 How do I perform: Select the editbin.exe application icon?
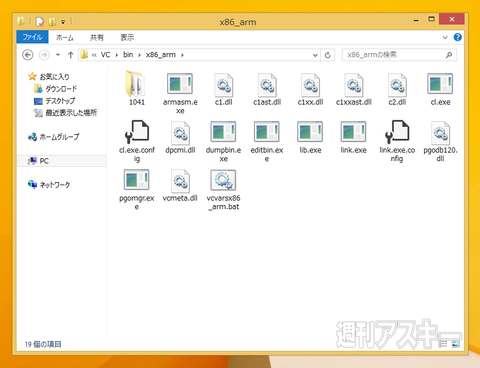267,132
